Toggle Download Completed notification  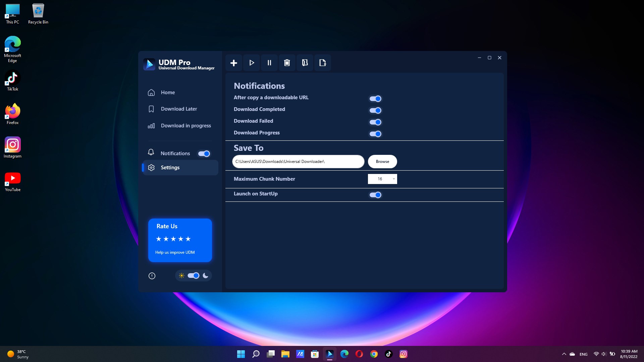pos(375,110)
